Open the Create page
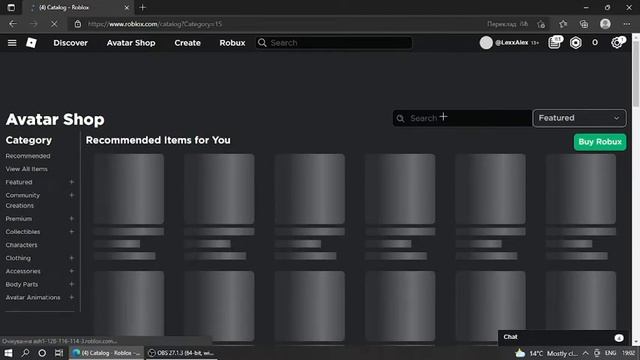This screenshot has height=360, width=640. 187,43
